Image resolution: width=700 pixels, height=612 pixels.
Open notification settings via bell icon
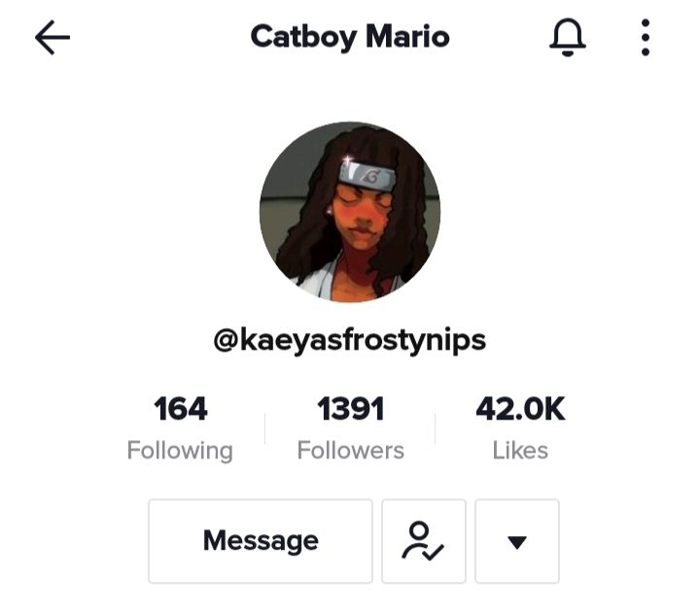(x=568, y=38)
